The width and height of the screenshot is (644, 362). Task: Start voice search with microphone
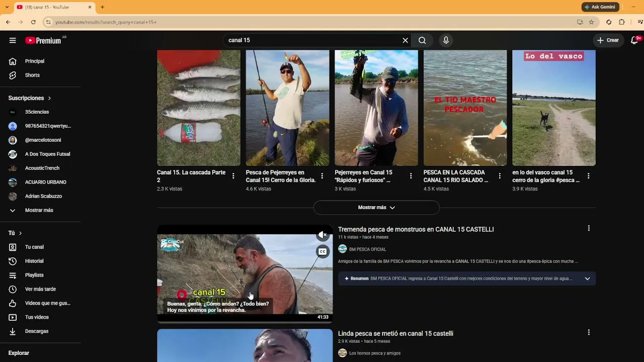(x=446, y=40)
